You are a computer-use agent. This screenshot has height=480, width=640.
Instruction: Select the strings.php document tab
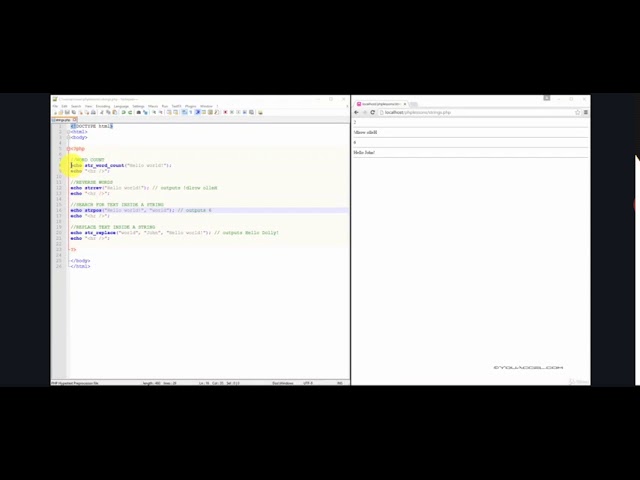tap(62, 120)
